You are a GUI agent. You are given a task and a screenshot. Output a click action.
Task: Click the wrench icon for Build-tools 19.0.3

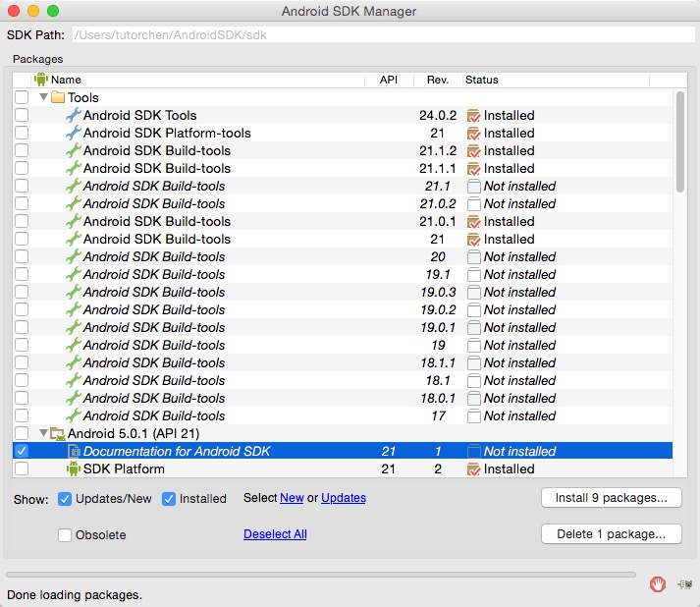[x=74, y=292]
